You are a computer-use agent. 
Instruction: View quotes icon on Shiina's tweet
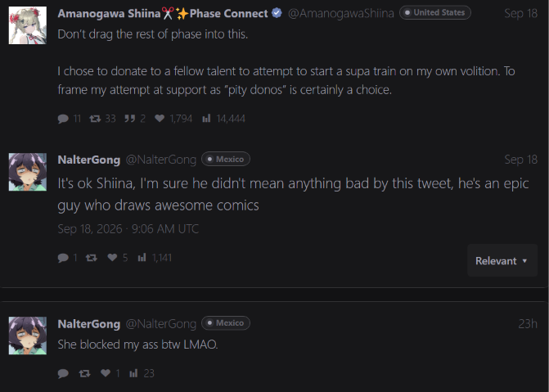tap(129, 119)
